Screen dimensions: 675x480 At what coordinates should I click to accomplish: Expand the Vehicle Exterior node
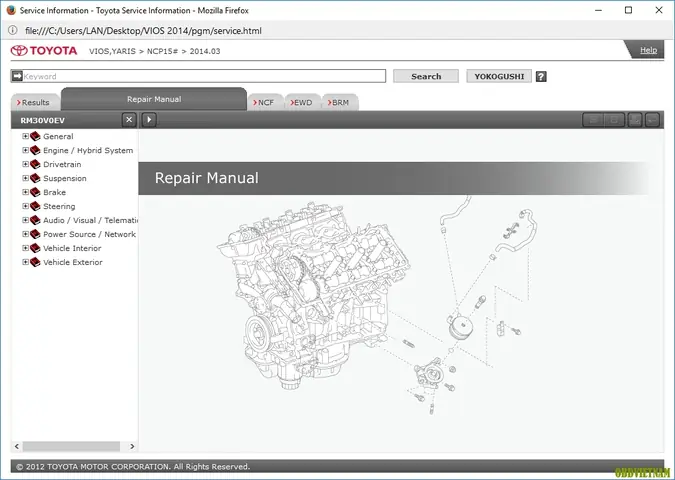click(25, 262)
